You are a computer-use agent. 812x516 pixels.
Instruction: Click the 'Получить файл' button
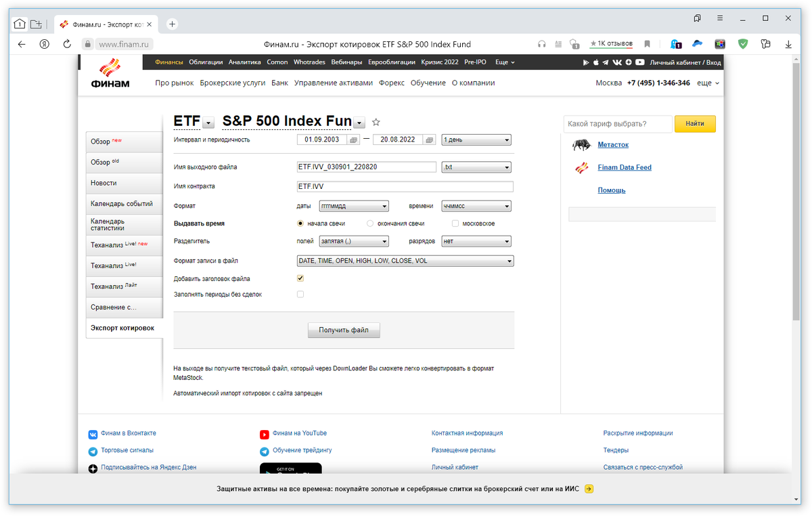(344, 330)
